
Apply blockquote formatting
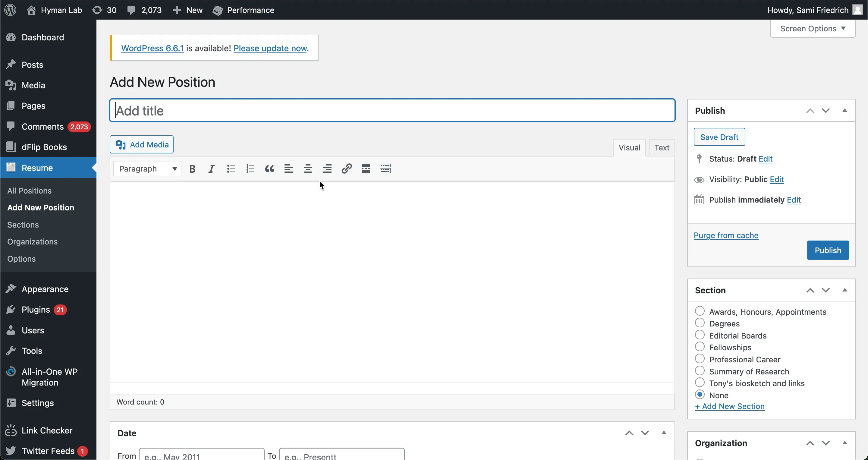269,169
